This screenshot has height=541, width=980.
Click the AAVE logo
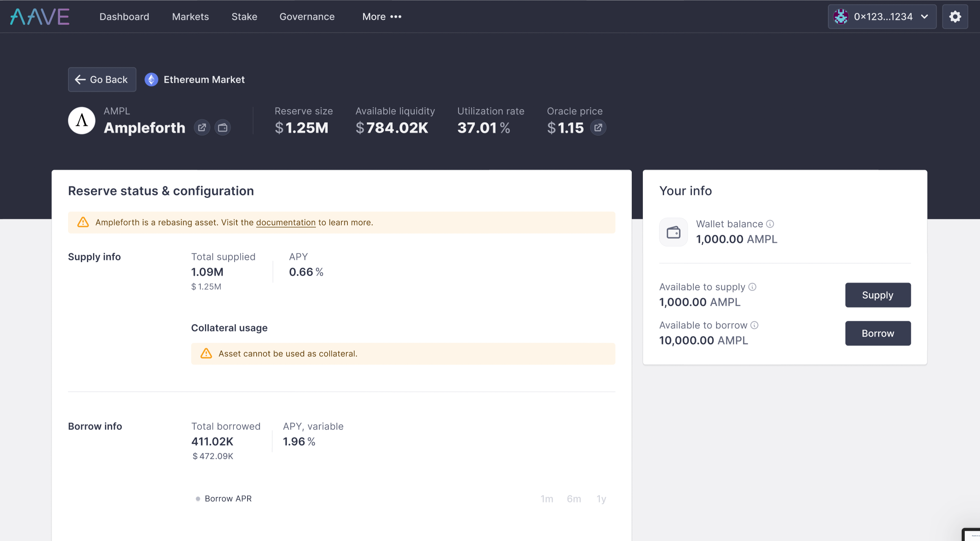point(39,16)
